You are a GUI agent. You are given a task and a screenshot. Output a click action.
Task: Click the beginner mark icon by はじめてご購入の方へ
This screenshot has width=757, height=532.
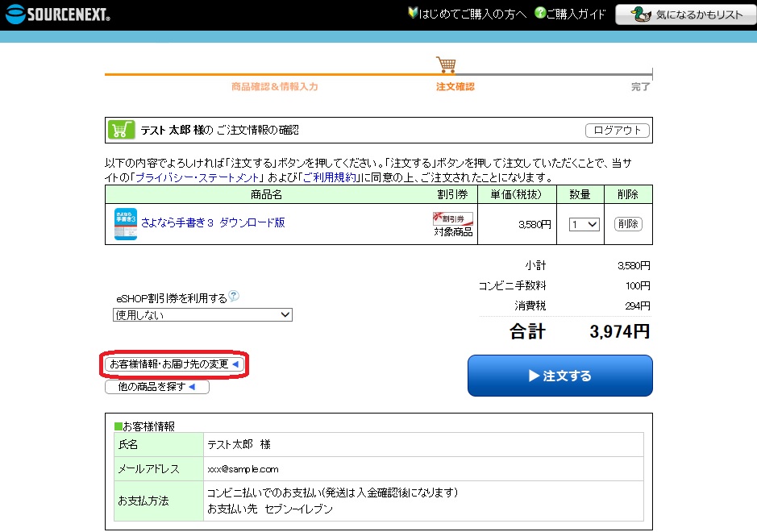412,13
